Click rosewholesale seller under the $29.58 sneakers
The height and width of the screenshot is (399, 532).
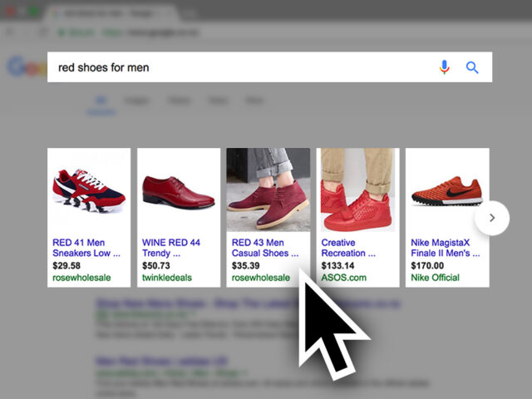click(x=81, y=278)
